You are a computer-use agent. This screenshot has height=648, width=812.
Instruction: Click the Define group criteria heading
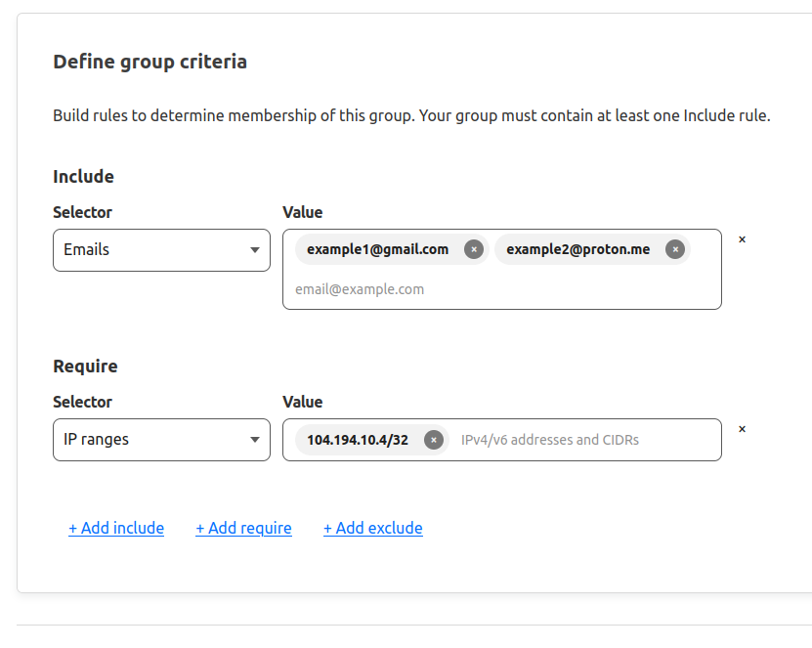[150, 62]
